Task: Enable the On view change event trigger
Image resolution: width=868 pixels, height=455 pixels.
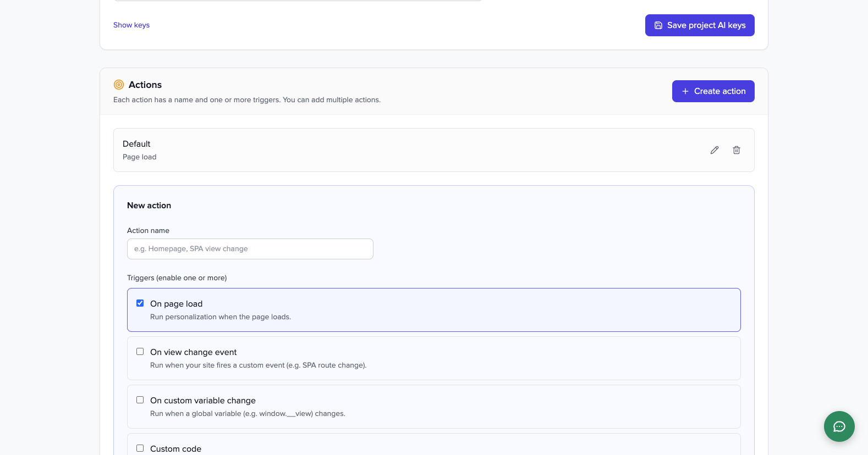Action: pyautogui.click(x=140, y=351)
